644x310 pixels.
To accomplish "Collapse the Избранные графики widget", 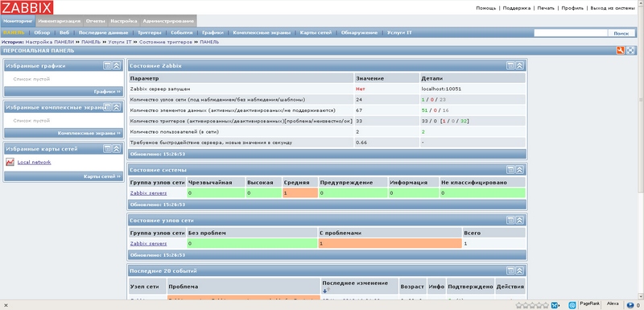I will coord(116,66).
